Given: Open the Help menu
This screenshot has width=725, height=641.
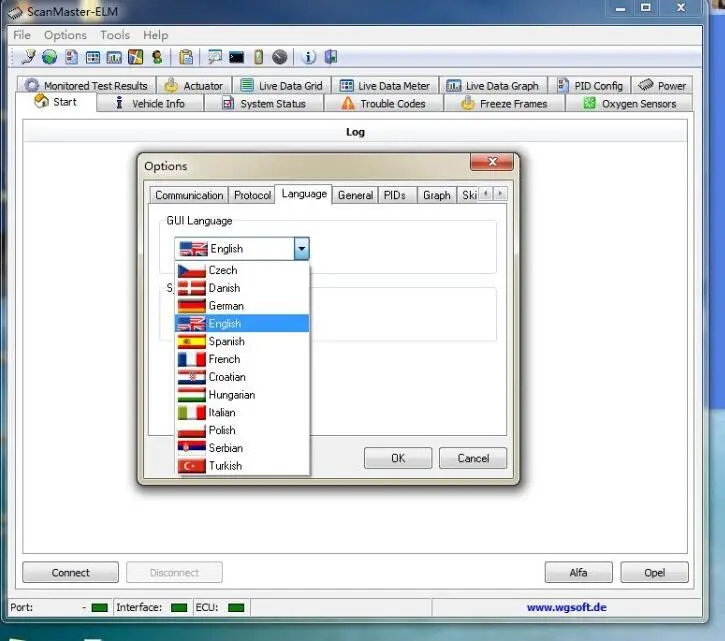Looking at the screenshot, I should point(155,35).
